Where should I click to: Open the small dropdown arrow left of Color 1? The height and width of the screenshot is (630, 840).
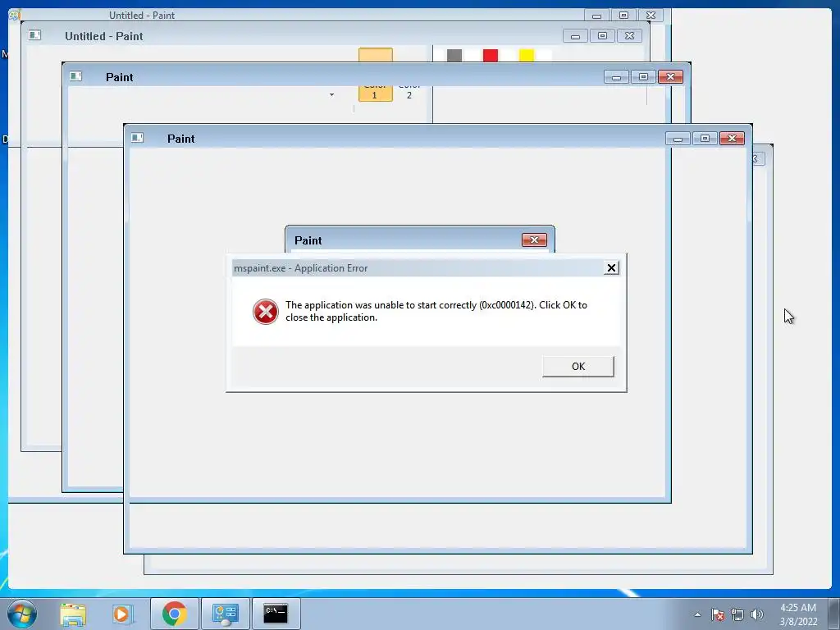[x=331, y=95]
